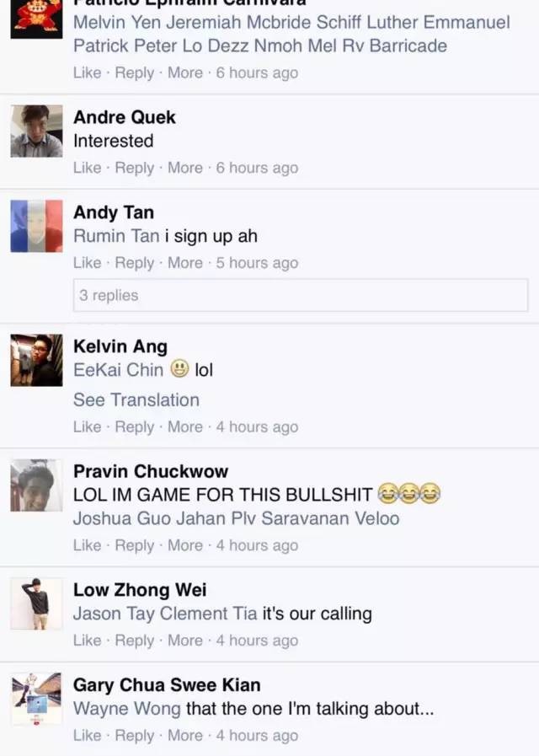Viewport: 539px width, 756px height.
Task: Open Kelvin Ang's profile photo
Action: (36, 360)
